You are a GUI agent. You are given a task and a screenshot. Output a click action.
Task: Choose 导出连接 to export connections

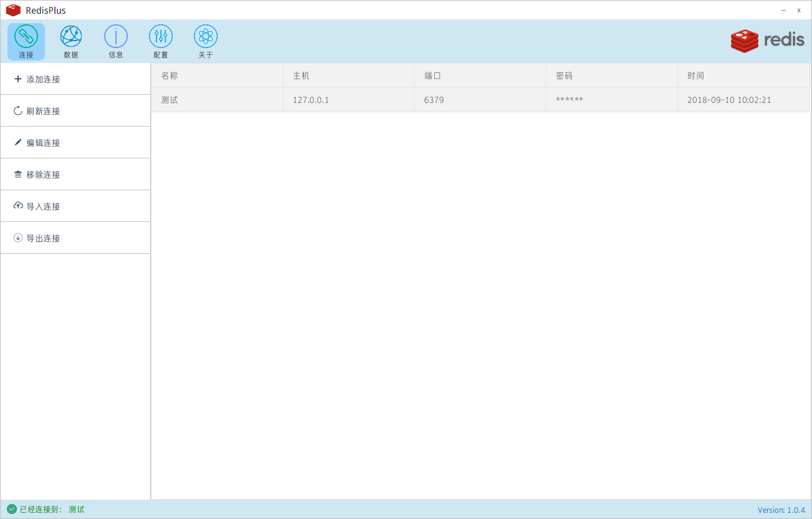(x=75, y=238)
